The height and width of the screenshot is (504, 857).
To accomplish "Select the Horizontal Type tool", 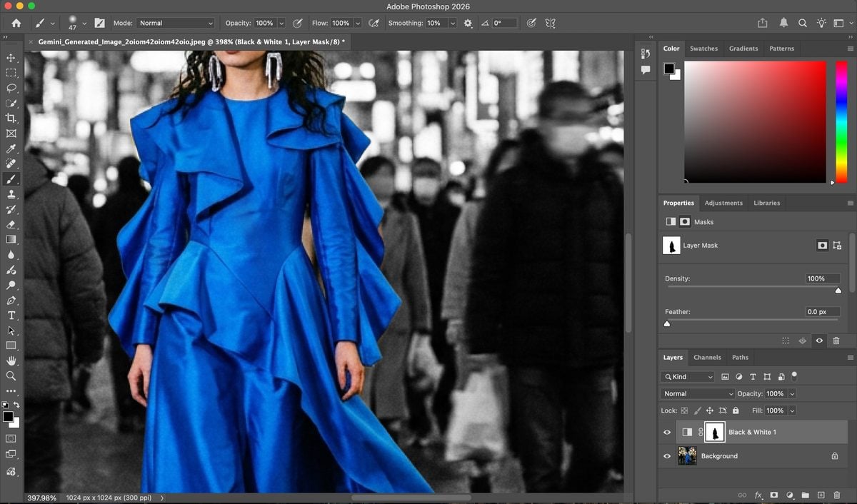I will (x=11, y=316).
